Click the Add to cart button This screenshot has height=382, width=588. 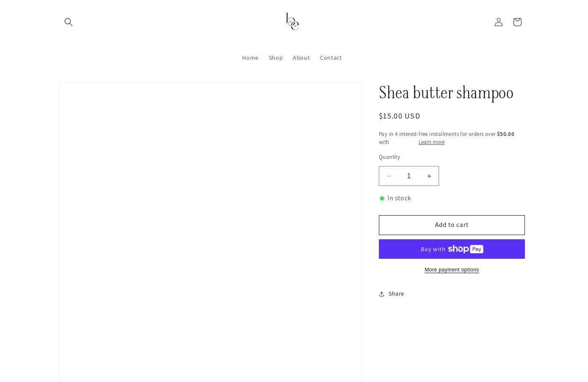[452, 225]
